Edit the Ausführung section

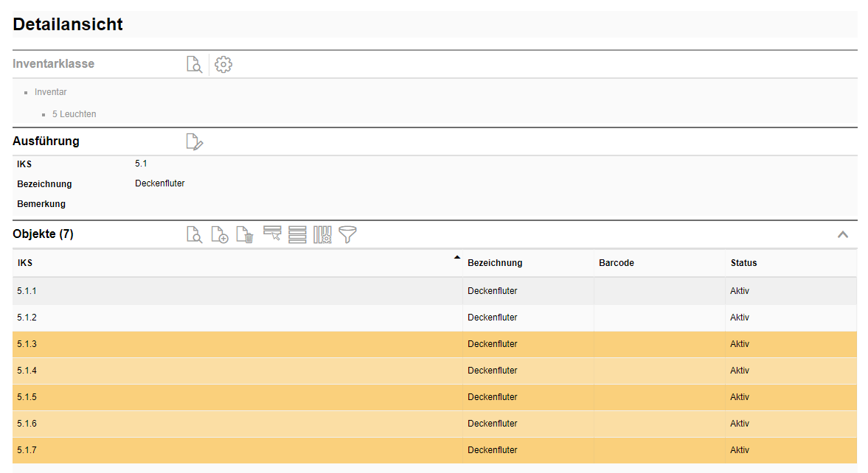[x=194, y=141]
